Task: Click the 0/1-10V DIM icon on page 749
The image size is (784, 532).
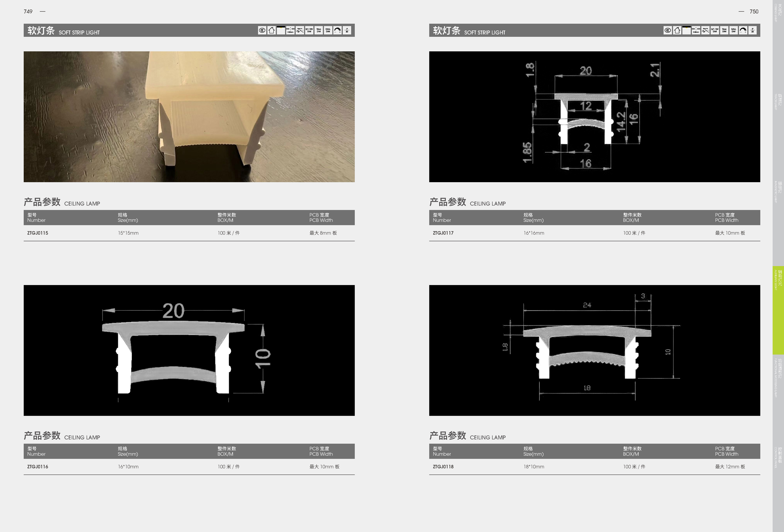Action: click(309, 30)
